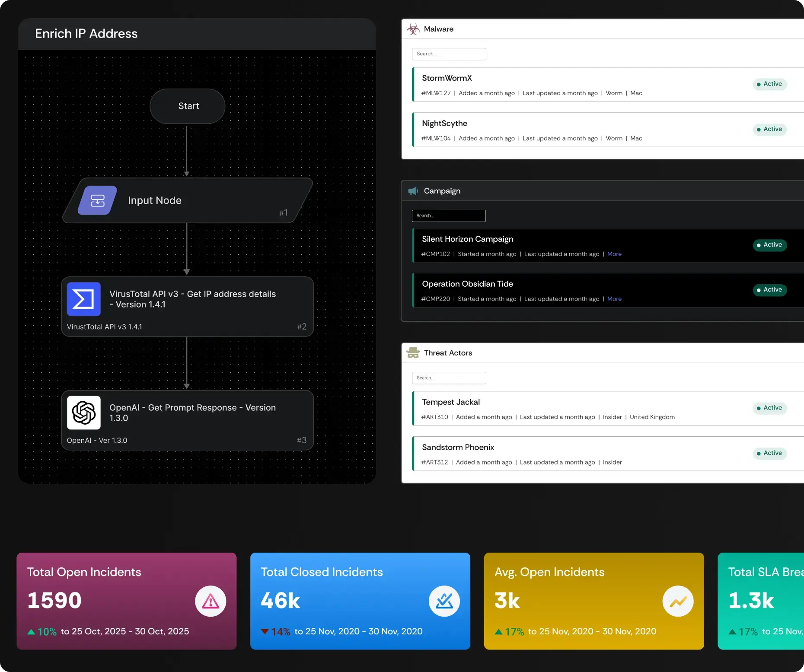Open the Threat Actors panel header
Viewport: 804px width, 672px height.
[448, 352]
